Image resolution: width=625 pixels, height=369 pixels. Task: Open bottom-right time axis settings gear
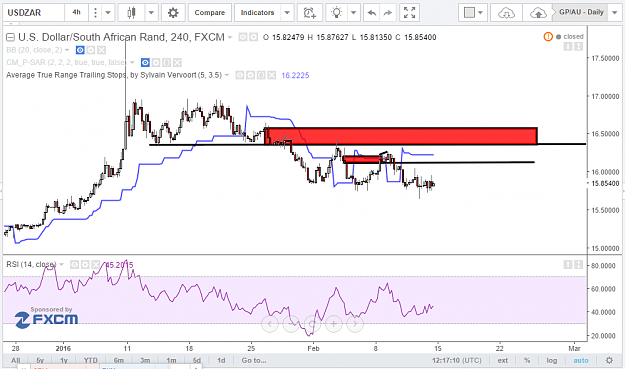(609, 360)
